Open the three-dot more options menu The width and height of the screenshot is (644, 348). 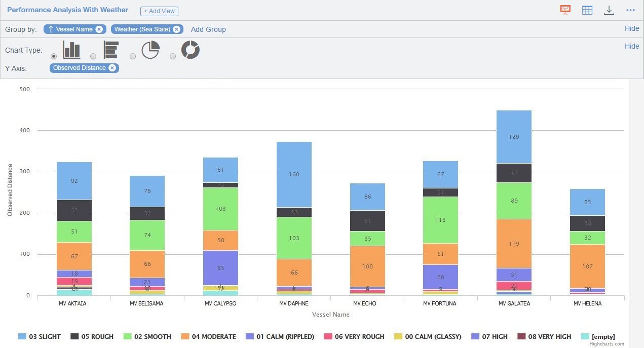[630, 10]
